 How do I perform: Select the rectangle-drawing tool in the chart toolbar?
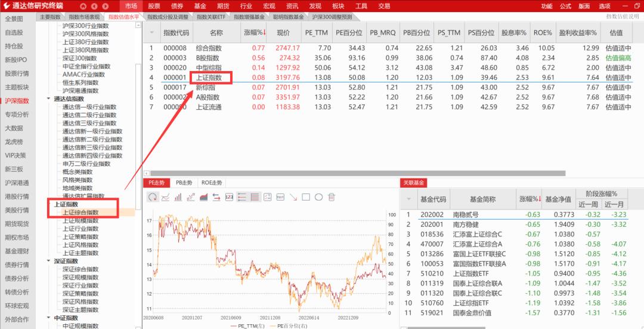[x=306, y=198]
